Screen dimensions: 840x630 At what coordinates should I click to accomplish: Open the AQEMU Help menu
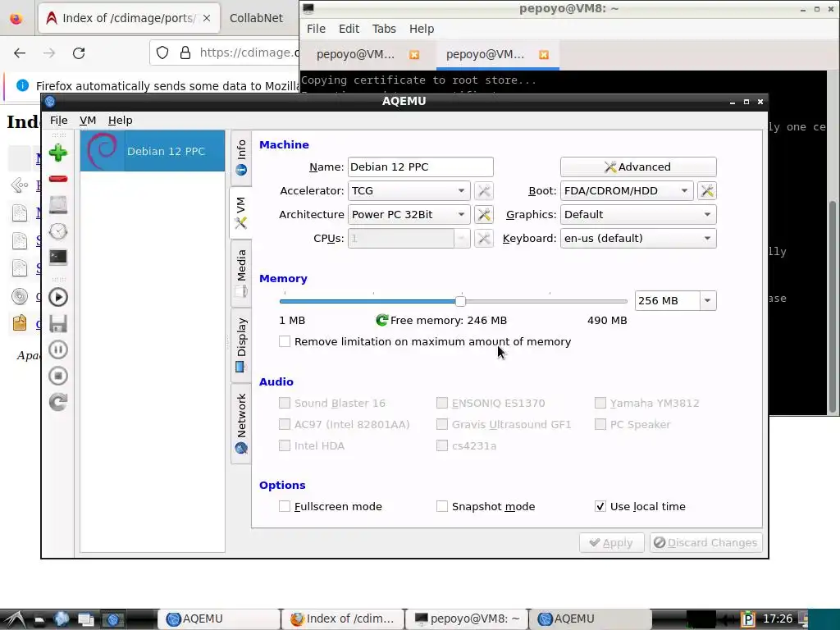click(120, 121)
